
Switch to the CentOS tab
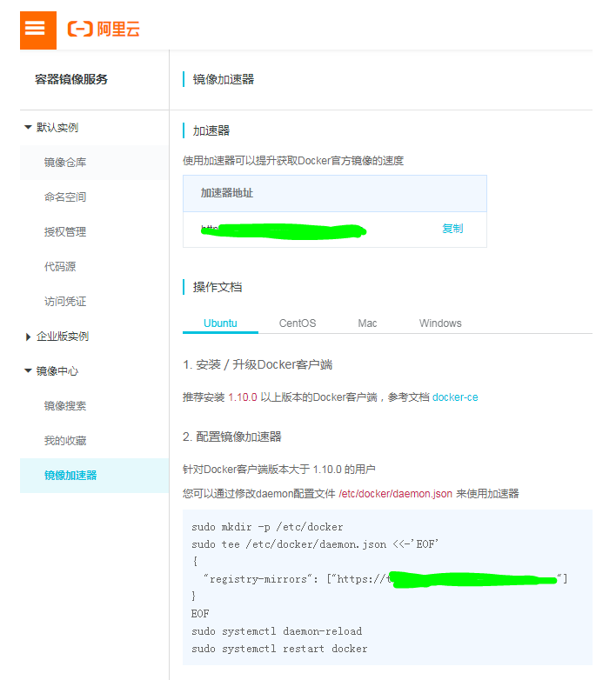point(298,323)
